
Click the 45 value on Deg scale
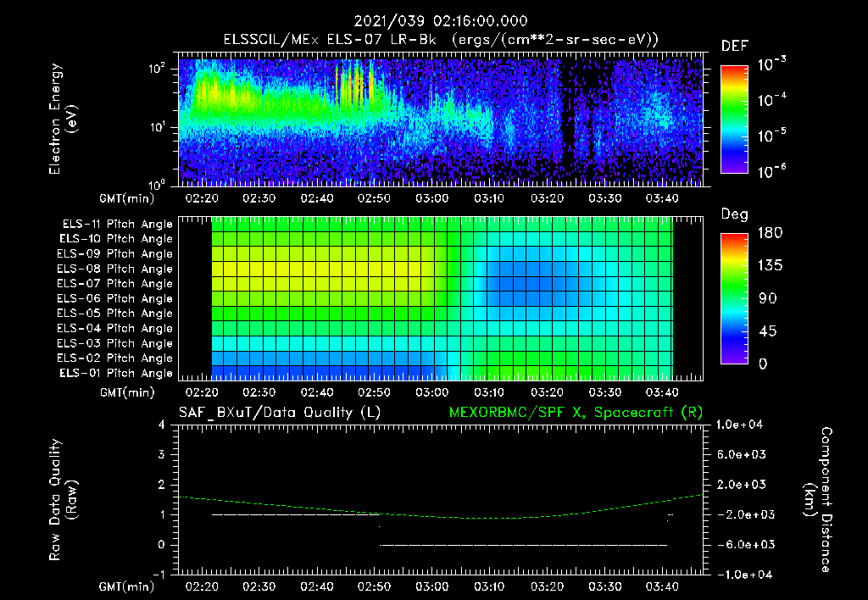tap(768, 331)
